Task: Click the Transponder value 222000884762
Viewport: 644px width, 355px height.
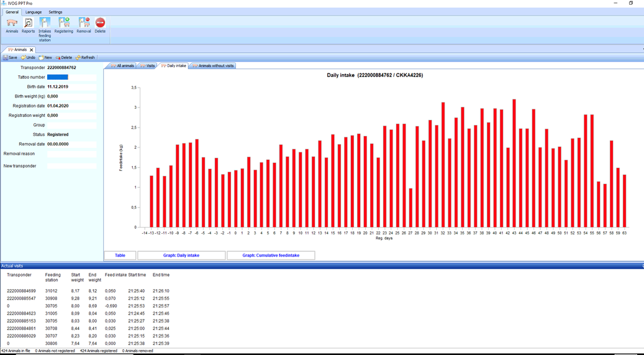Action: (61, 68)
